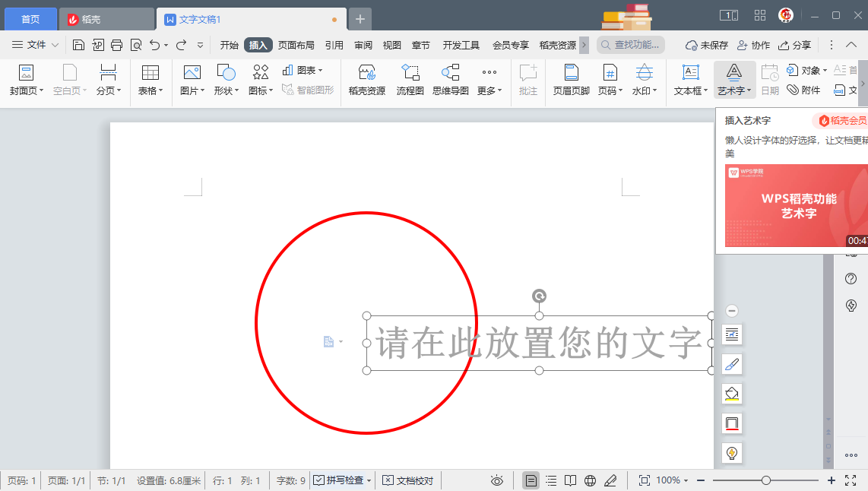This screenshot has width=868, height=491.
Task: Insert a chart with 图表
Action: click(x=303, y=70)
